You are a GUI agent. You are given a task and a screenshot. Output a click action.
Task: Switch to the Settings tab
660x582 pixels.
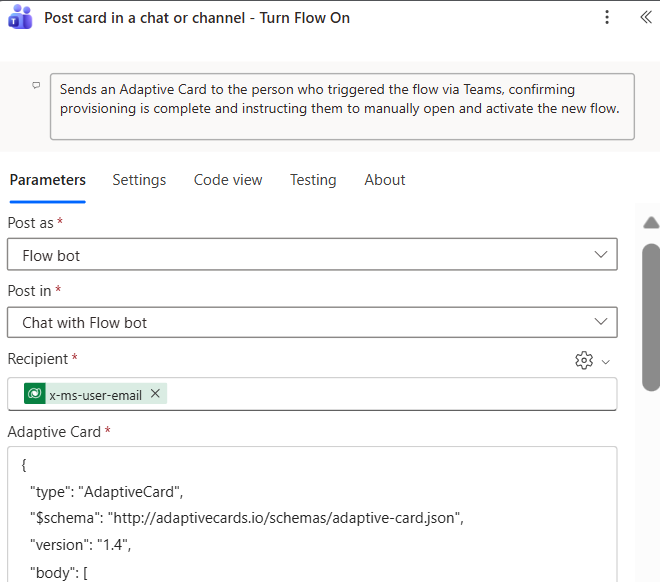[139, 180]
